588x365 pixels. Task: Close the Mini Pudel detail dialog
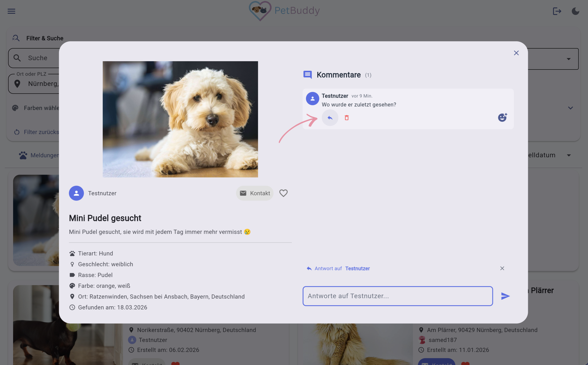pos(516,53)
